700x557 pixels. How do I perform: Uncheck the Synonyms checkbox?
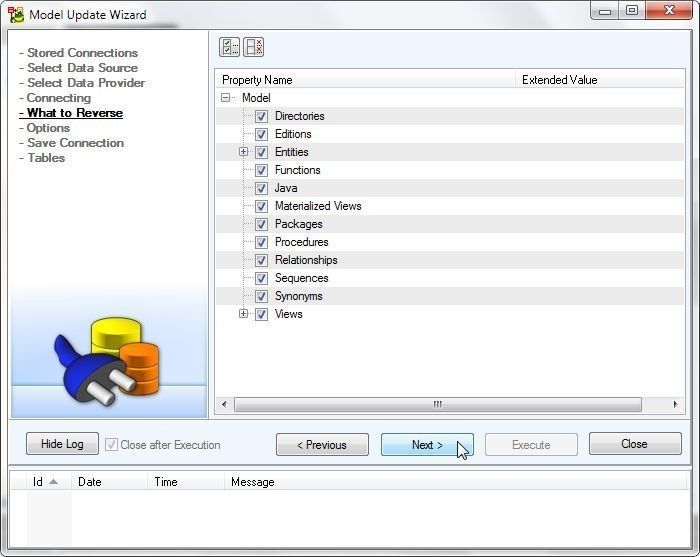pos(261,296)
